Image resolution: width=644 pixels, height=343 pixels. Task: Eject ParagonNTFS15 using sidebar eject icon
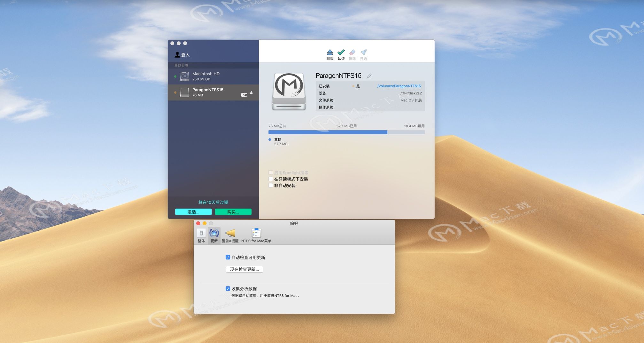[252, 92]
